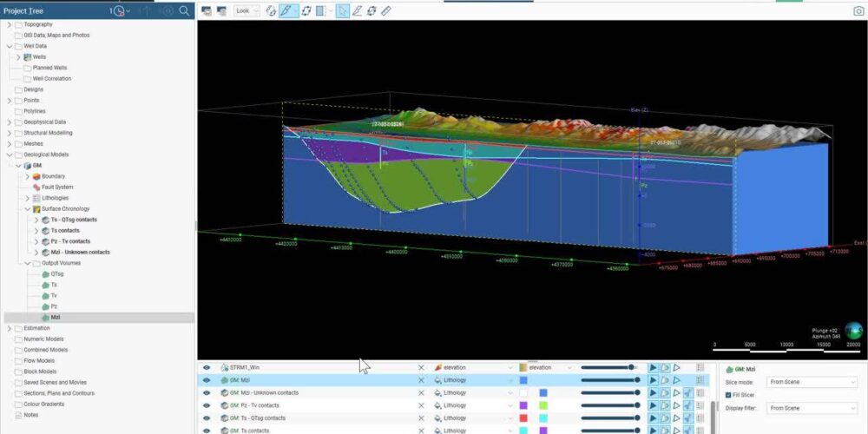Hide SRTM1_Win using its eye icon
The image size is (868, 434).
[x=207, y=367]
